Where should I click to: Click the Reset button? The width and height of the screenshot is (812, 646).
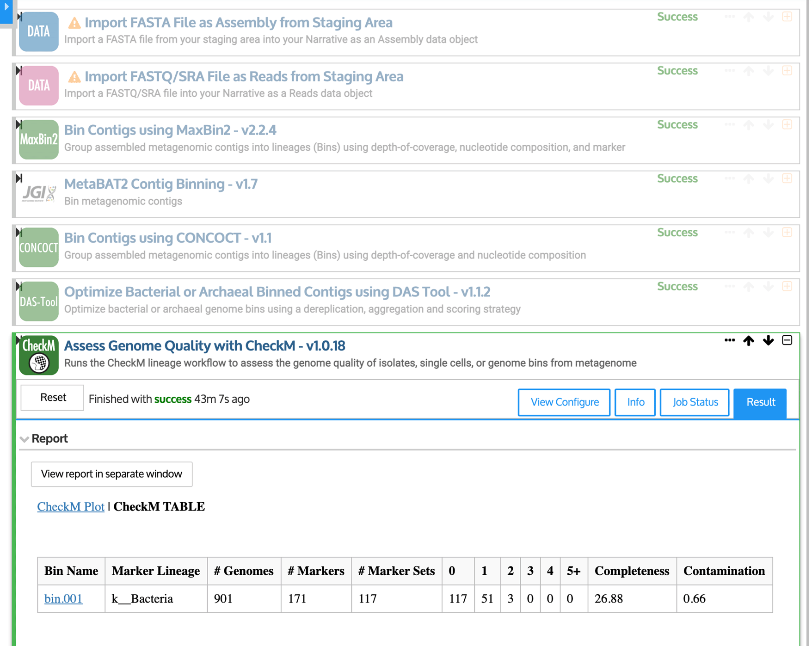(x=53, y=398)
